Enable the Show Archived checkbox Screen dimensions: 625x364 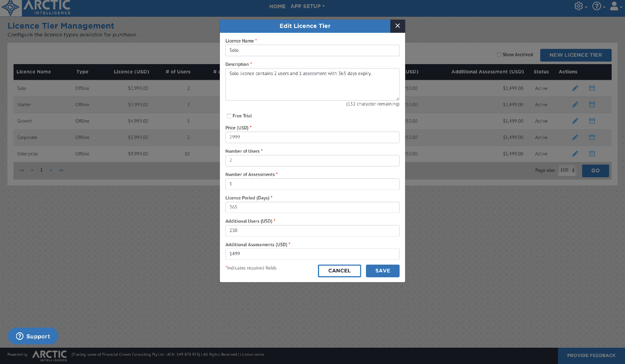499,55
